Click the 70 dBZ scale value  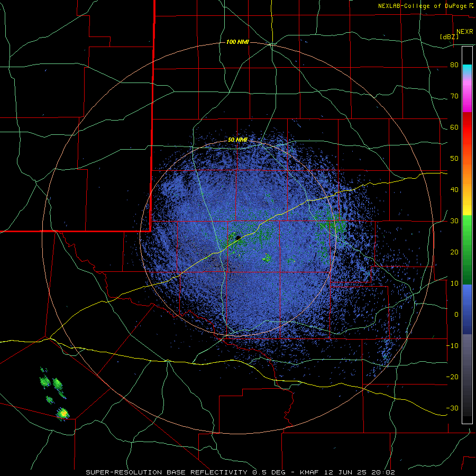454,96
